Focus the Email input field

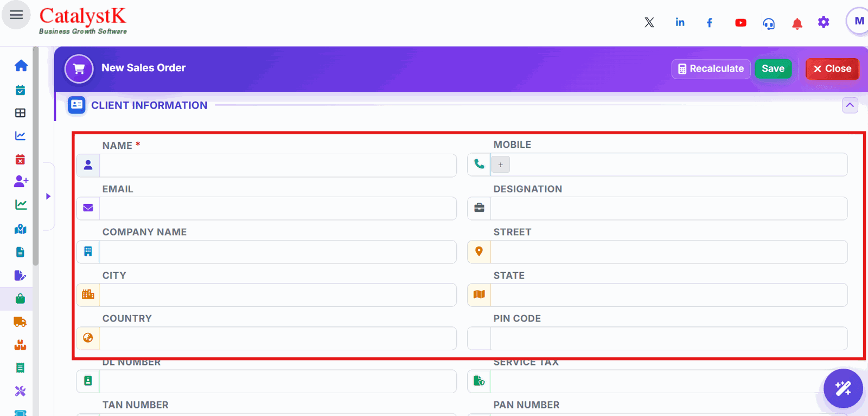278,209
